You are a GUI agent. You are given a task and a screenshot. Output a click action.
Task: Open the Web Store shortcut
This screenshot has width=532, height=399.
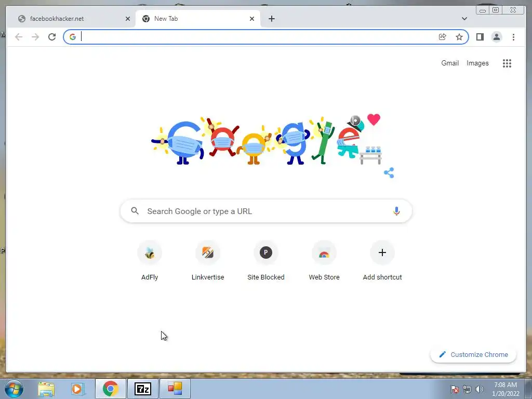click(x=324, y=261)
